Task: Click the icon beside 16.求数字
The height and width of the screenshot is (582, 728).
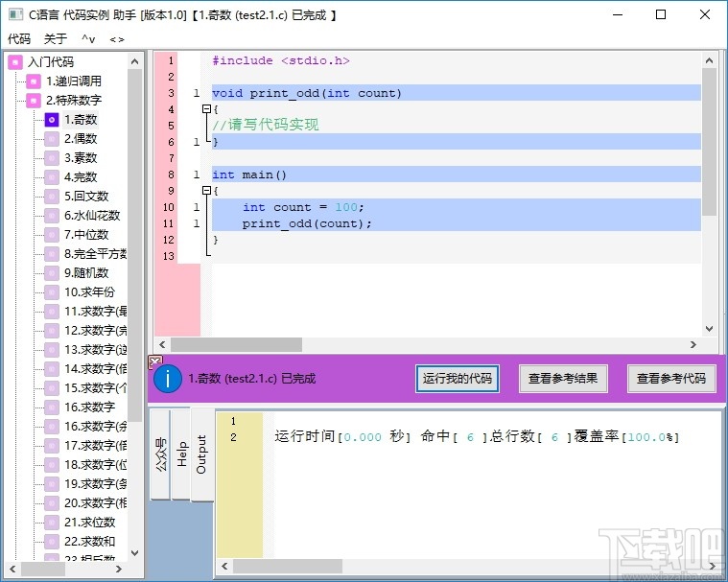Action: 52,407
